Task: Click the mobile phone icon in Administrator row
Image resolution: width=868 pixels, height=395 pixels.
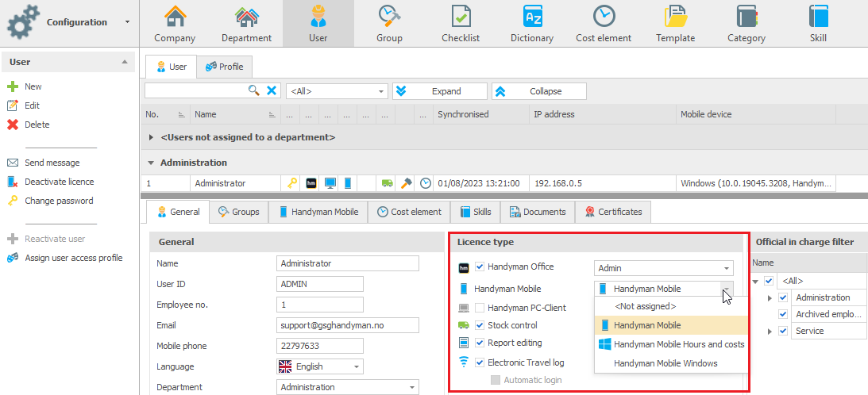Action: click(x=348, y=183)
